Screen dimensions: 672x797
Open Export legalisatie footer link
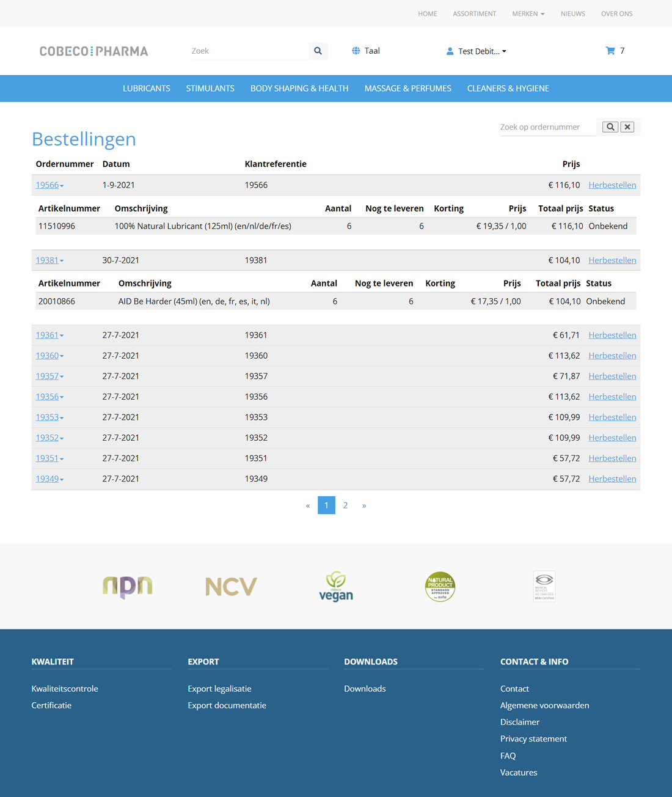(219, 689)
